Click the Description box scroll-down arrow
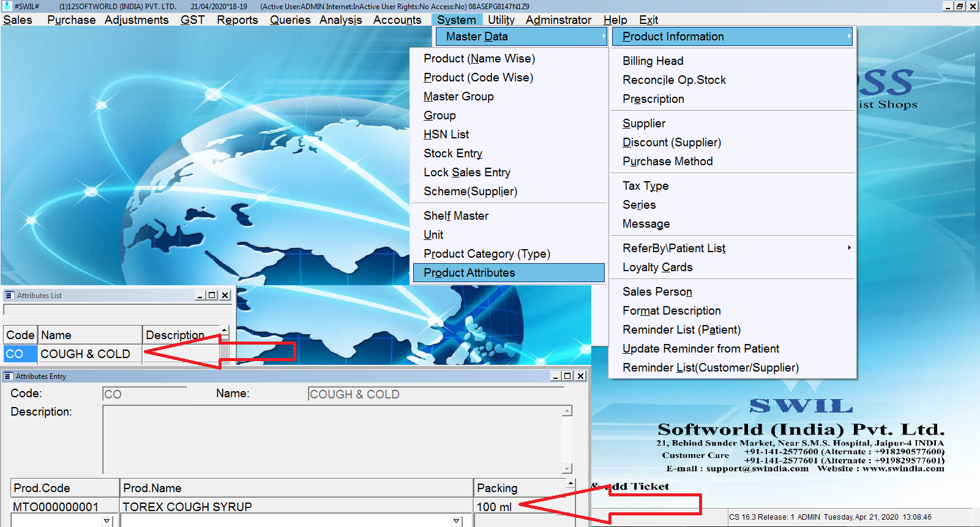Image resolution: width=980 pixels, height=527 pixels. (567, 469)
